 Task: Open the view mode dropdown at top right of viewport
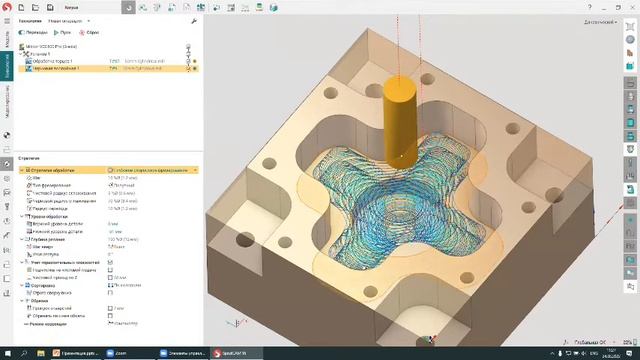pyautogui.click(x=600, y=22)
